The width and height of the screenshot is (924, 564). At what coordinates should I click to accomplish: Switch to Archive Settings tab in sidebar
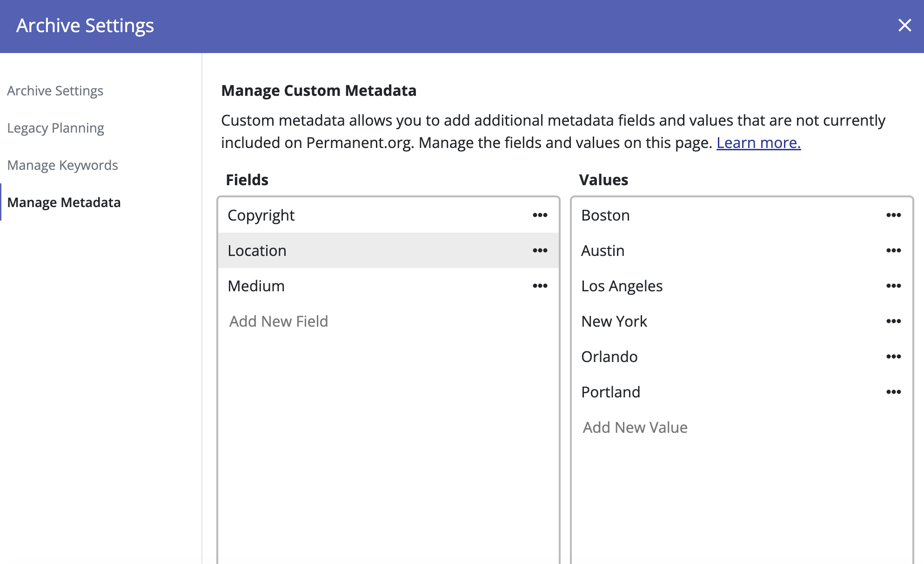tap(55, 91)
